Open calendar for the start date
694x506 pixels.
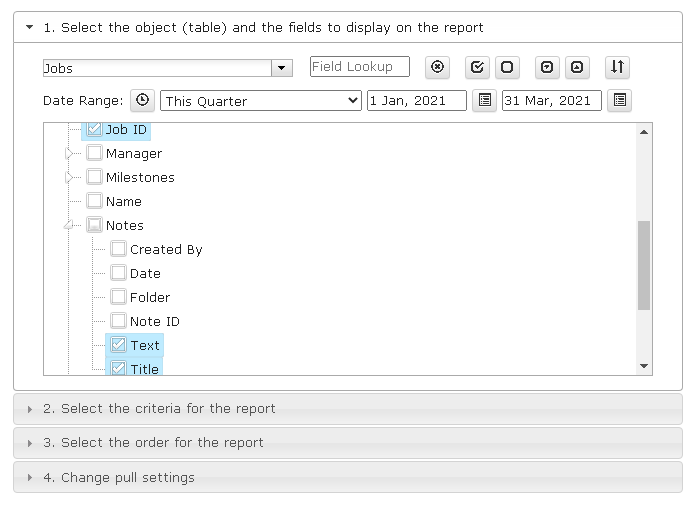click(485, 100)
